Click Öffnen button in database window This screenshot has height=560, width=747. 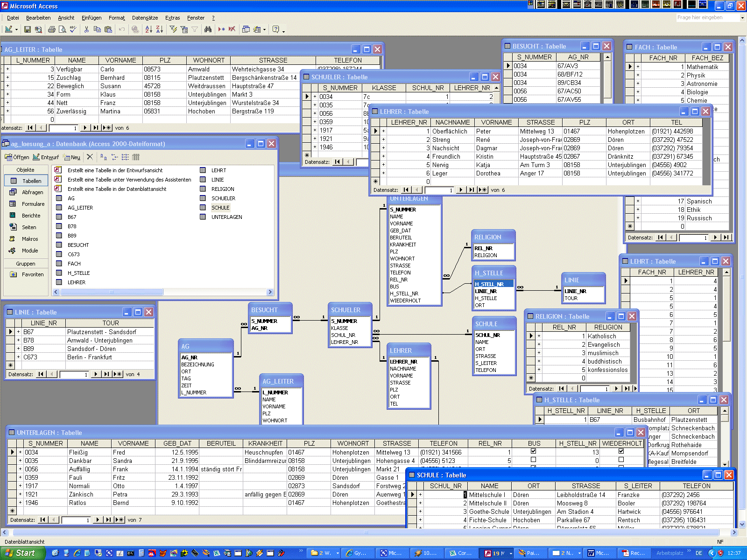tap(17, 157)
